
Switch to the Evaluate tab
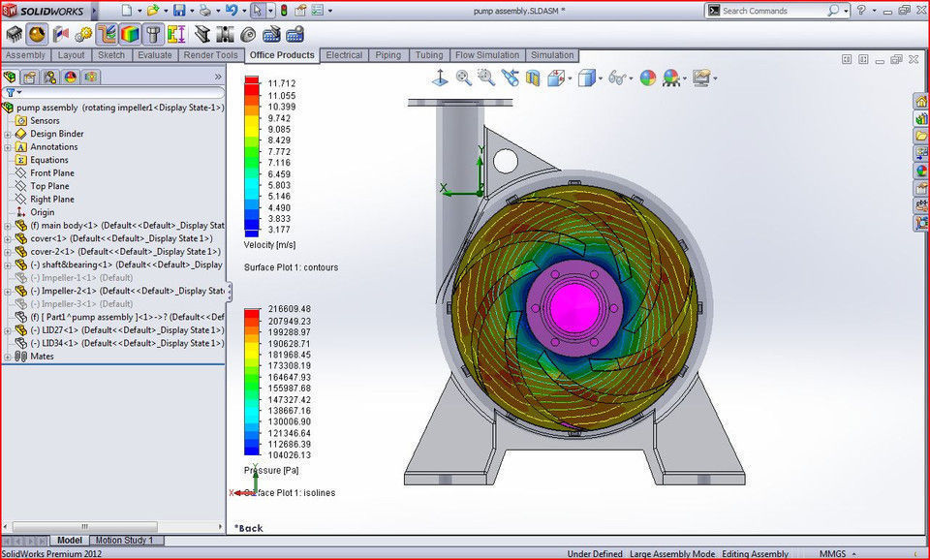coord(155,55)
